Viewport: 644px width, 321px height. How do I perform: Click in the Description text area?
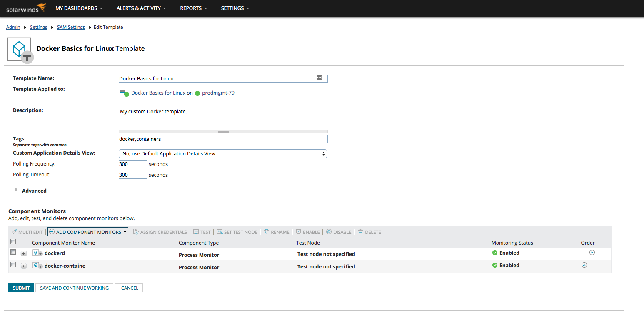click(224, 118)
